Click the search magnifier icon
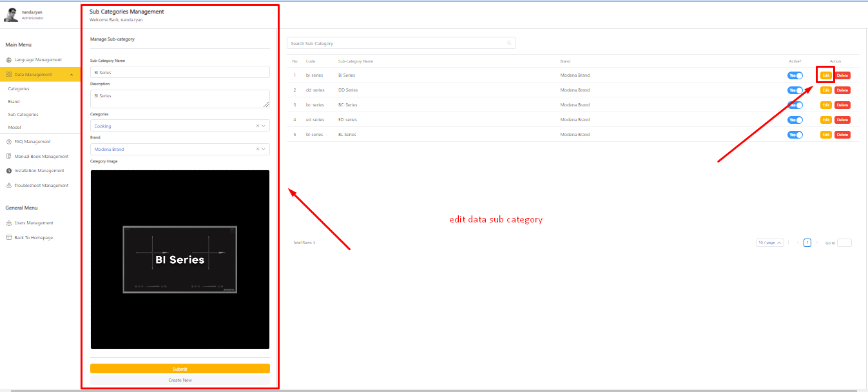Screen dimensions: 868x392 [x=509, y=43]
